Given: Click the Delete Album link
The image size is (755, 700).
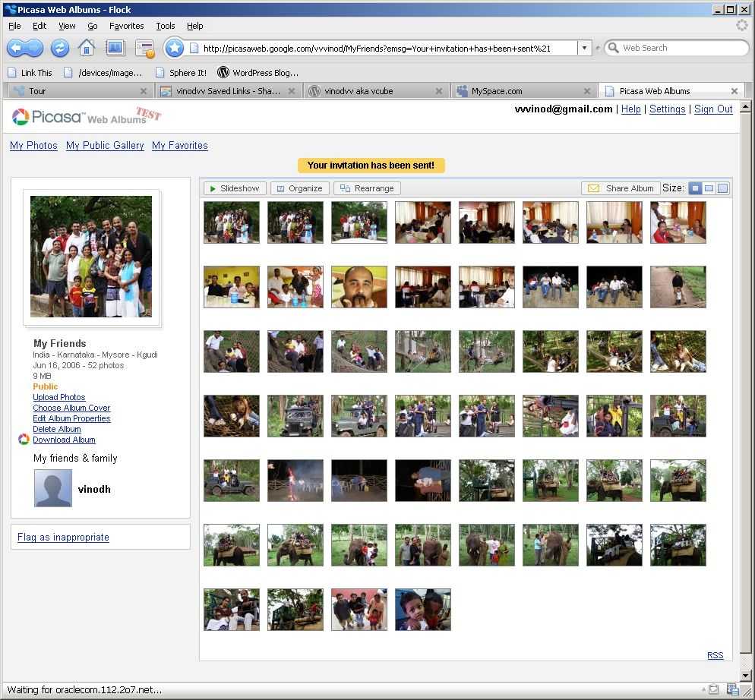Looking at the screenshot, I should 57,429.
